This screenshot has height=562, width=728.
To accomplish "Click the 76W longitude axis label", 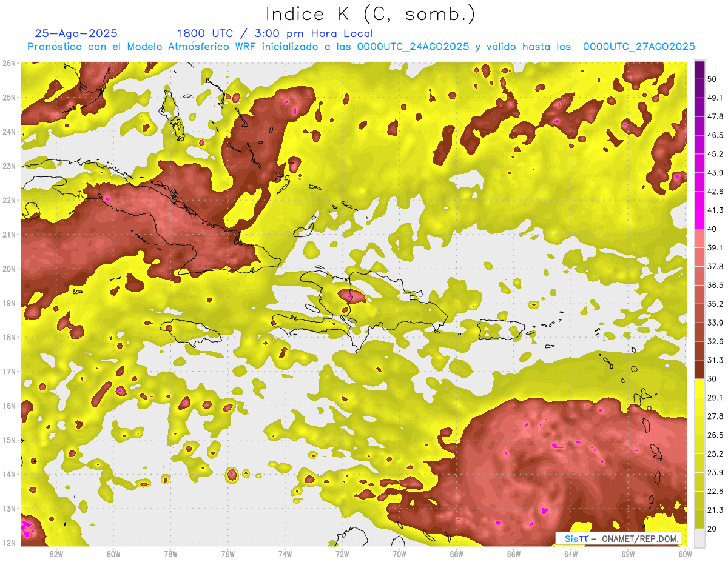I will tap(228, 554).
